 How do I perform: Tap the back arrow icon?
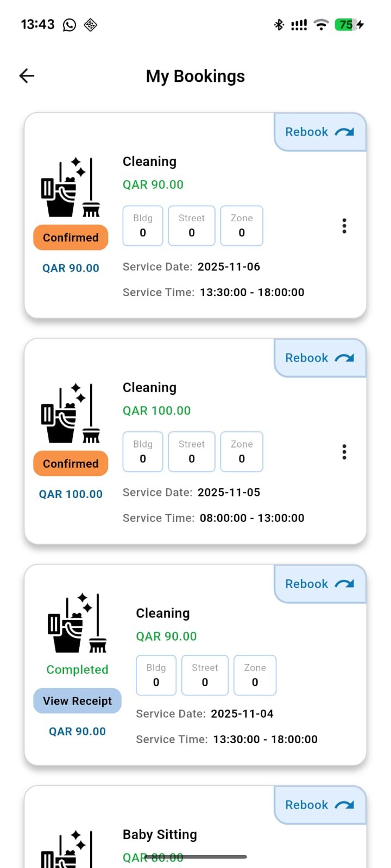coord(27,76)
